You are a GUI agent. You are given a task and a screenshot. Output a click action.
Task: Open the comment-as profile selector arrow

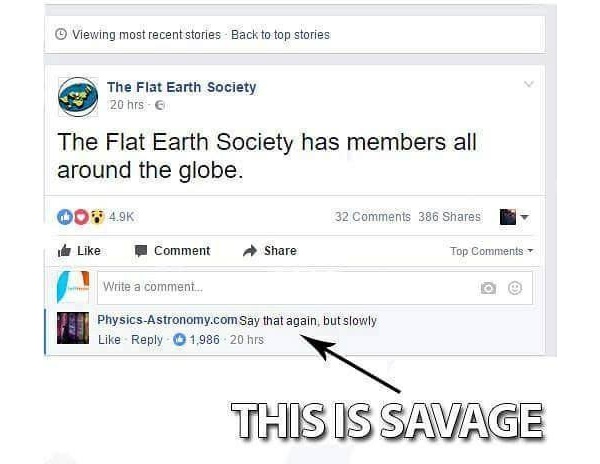coord(525,217)
